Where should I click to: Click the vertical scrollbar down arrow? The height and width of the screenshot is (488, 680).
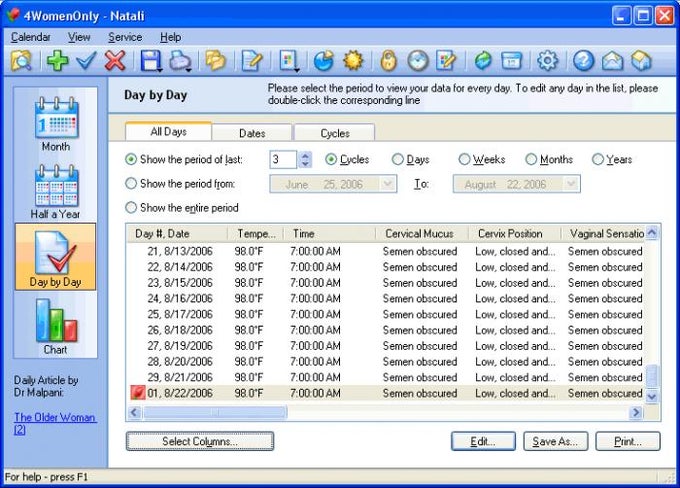pos(652,396)
